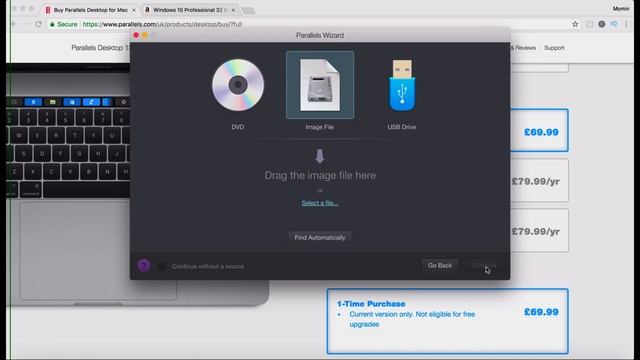Click the dark round extension icon in Chrome toolbar
The width and height of the screenshot is (640, 360).
coord(602,24)
